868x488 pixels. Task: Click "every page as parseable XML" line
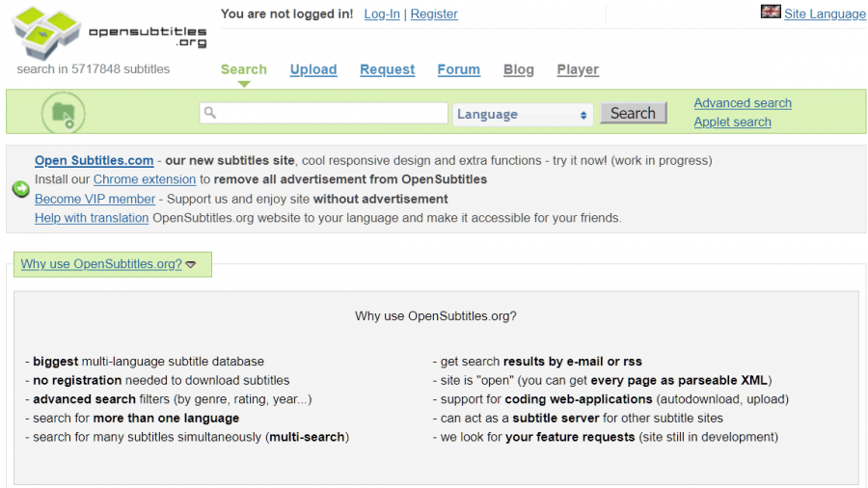coord(602,380)
